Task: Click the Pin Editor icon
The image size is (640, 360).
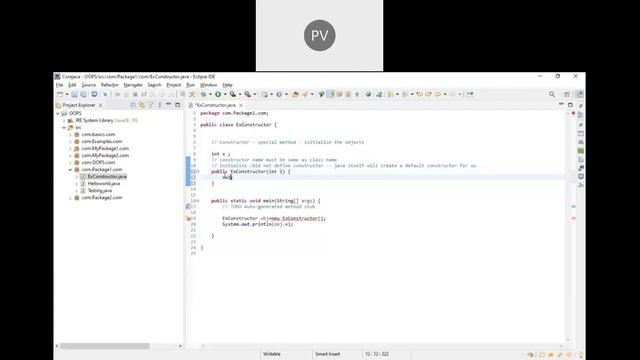Action: coord(470,94)
